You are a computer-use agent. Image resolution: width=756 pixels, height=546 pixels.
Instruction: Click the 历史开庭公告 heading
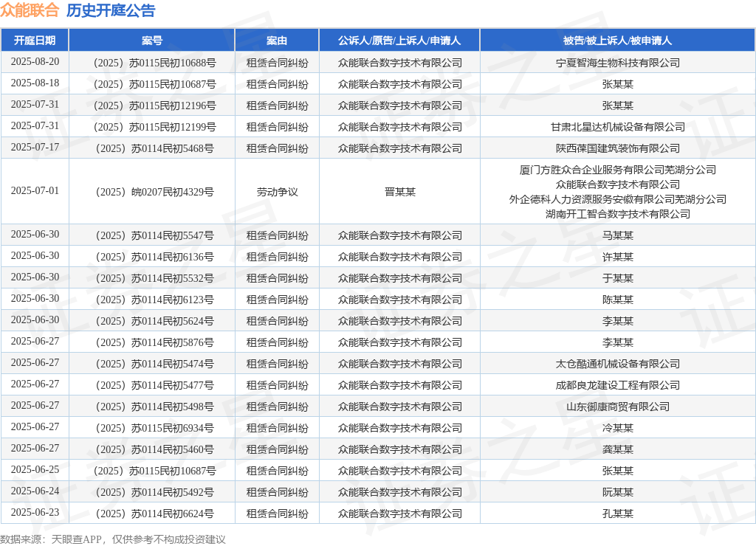click(x=111, y=10)
